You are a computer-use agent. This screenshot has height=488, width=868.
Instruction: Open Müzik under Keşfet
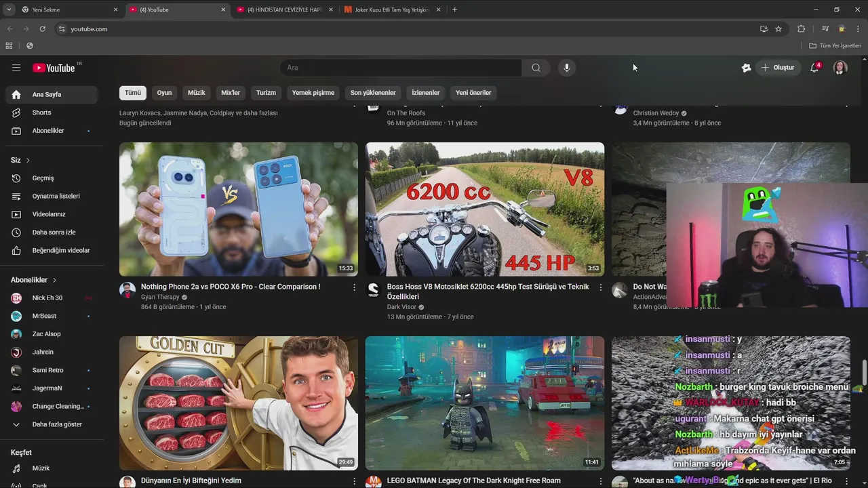(x=52, y=468)
